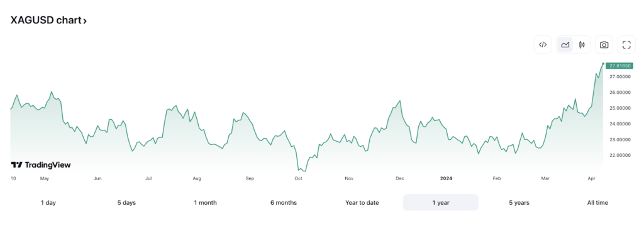Click the Jul time axis label

click(x=148, y=178)
